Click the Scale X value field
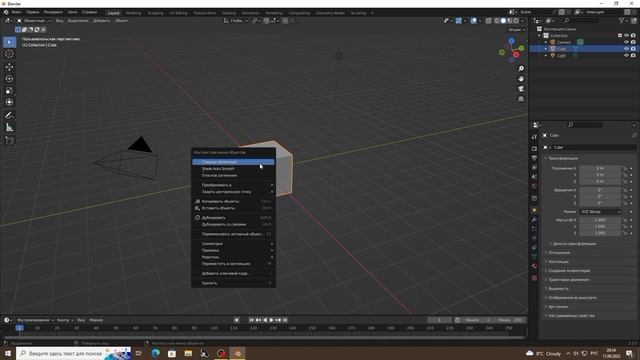Image resolution: width=640 pixels, height=360 pixels. [600, 220]
